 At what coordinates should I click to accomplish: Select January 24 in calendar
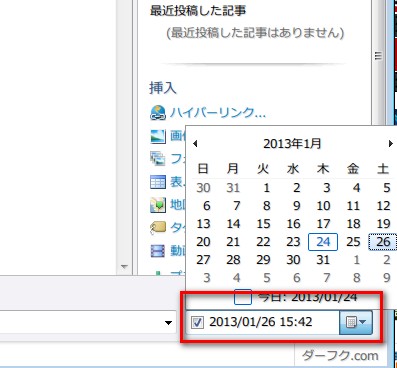323,242
